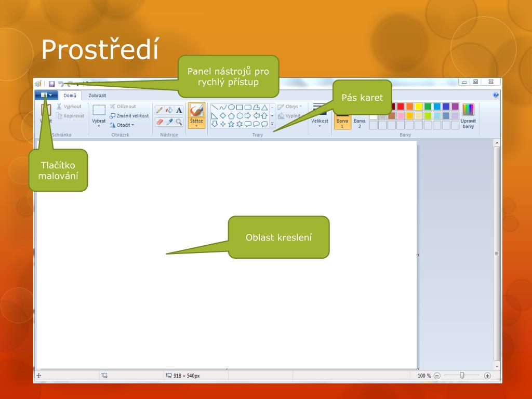This screenshot has height=399, width=532.
Task: Expand the Vybrat selection dropdown arrow
Action: coord(99,126)
